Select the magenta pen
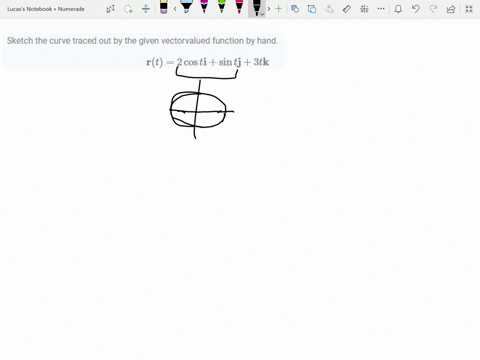 [x=204, y=7]
